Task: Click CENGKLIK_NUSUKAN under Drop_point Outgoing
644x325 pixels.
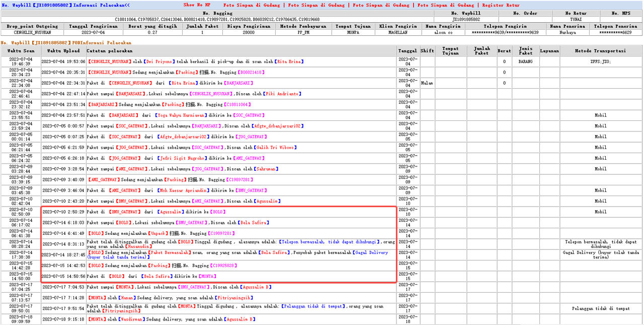Action: (32, 32)
